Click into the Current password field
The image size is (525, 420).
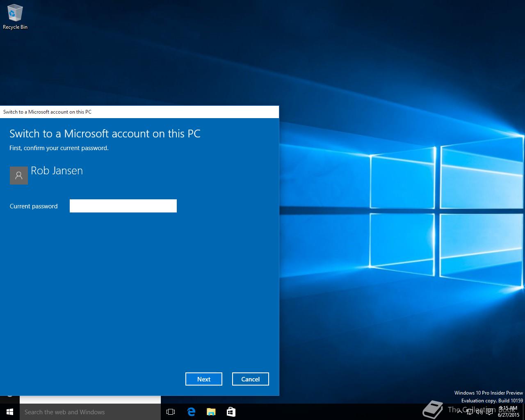click(x=123, y=206)
